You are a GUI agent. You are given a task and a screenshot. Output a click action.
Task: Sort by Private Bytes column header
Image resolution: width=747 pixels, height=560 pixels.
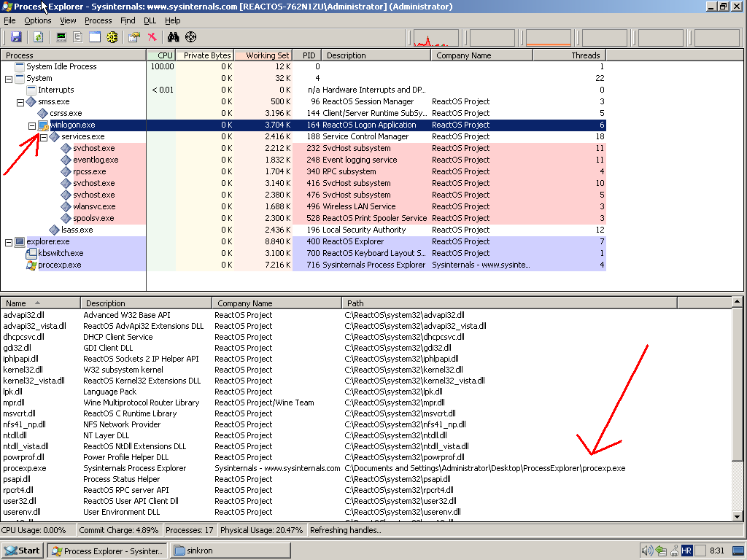pyautogui.click(x=205, y=55)
